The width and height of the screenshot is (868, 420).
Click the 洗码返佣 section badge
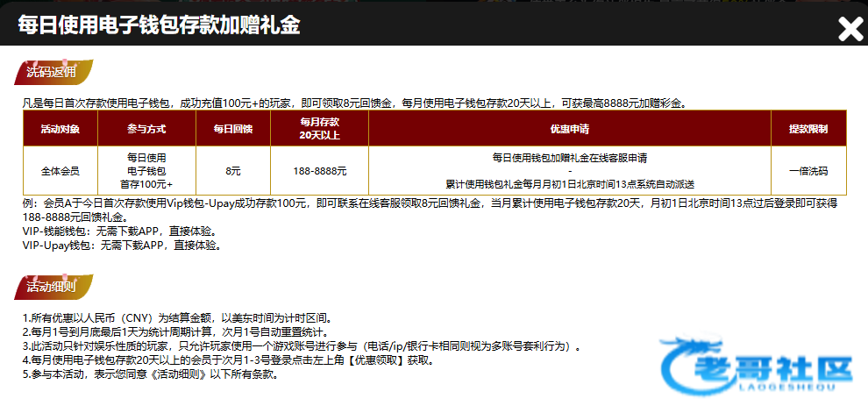tap(53, 72)
